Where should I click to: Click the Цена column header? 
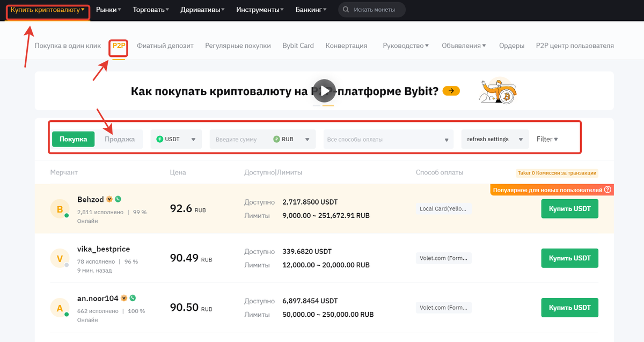[178, 172]
